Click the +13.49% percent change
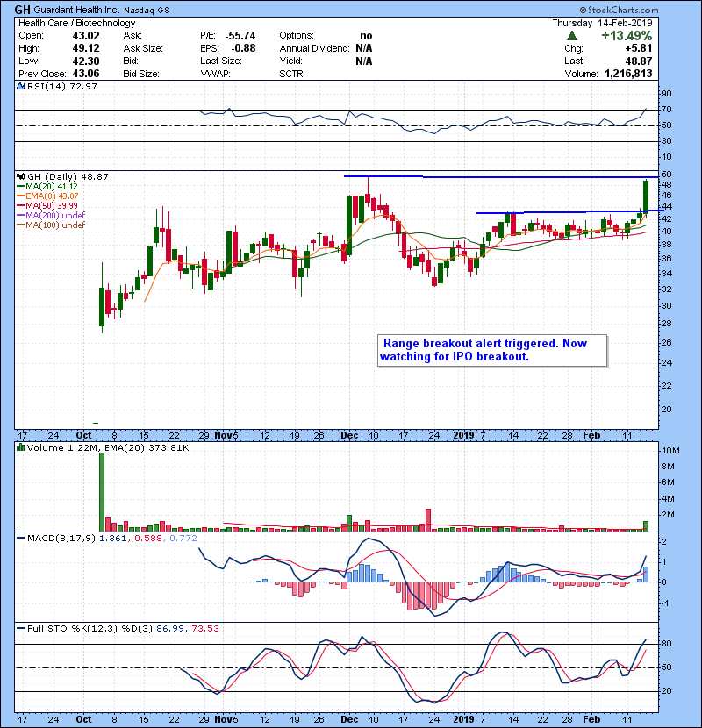Screen dimensions: 702x728 (x=627, y=36)
